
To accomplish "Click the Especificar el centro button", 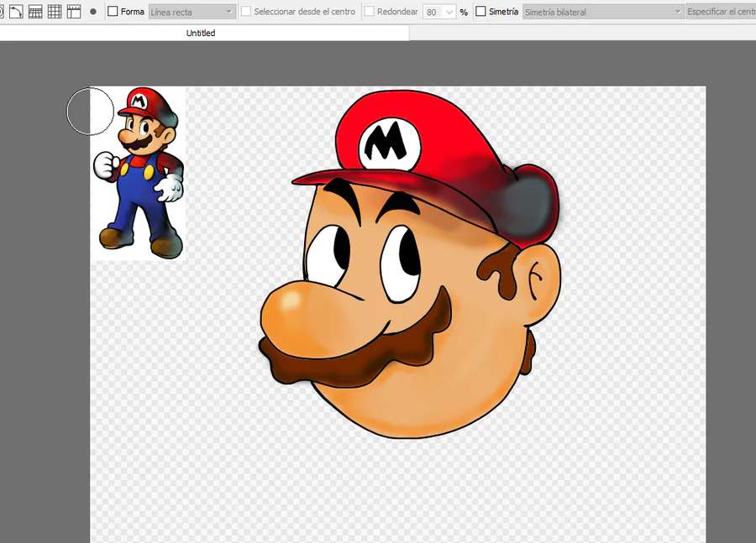I will [x=722, y=12].
